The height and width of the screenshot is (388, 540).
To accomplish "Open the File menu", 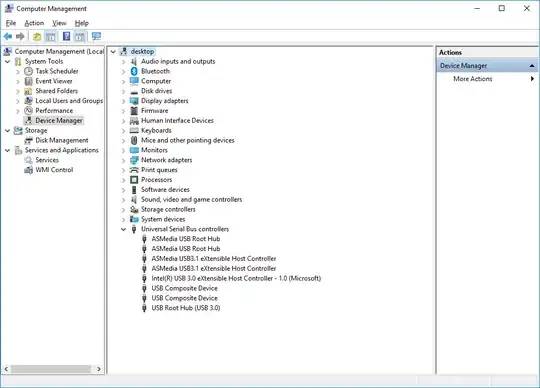I will [x=11, y=23].
